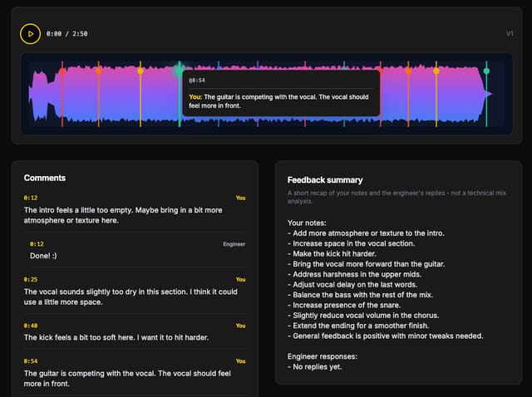Click the 0:12 timestamp on the Engineer reply
Image resolution: width=532 pixels, height=397 pixels.
37,243
